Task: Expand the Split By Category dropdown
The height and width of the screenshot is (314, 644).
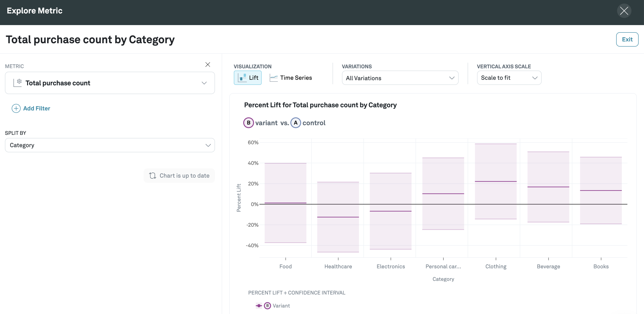Action: (x=208, y=145)
